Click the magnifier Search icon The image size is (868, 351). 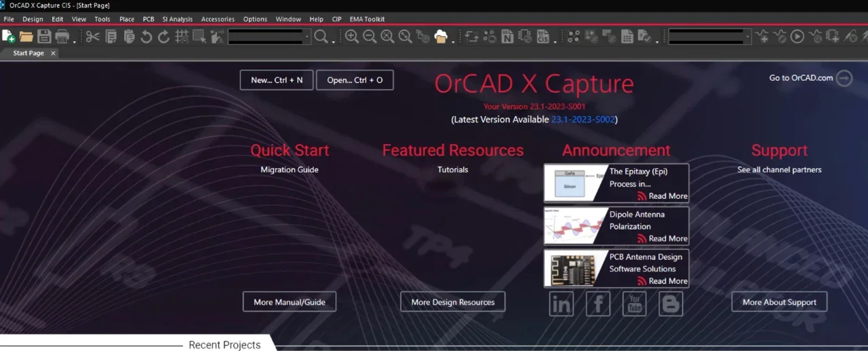[321, 37]
